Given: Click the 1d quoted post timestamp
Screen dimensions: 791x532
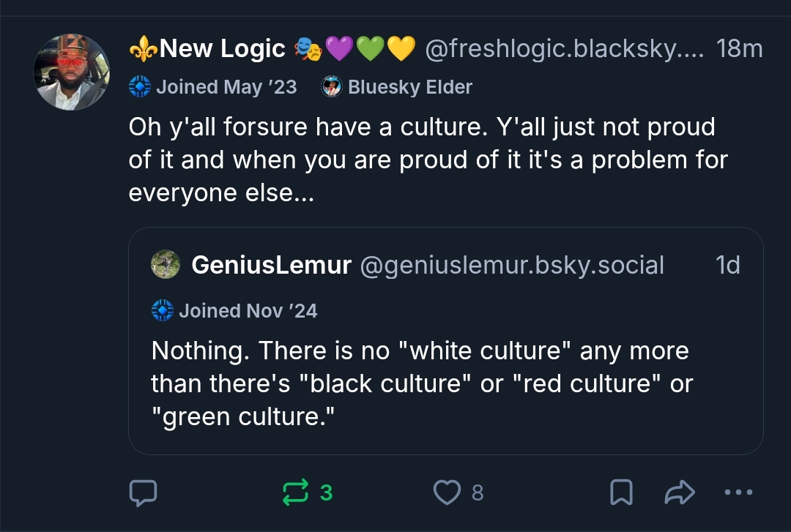Looking at the screenshot, I should [x=727, y=265].
